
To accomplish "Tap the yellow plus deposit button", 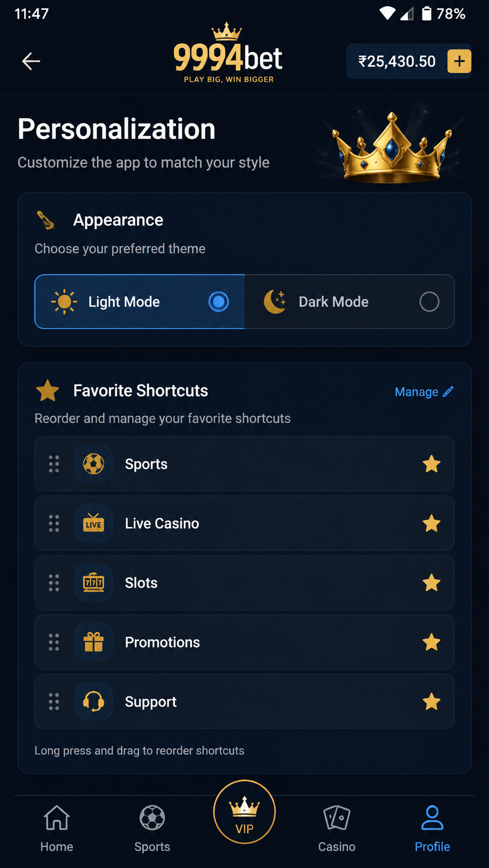I will pyautogui.click(x=459, y=61).
